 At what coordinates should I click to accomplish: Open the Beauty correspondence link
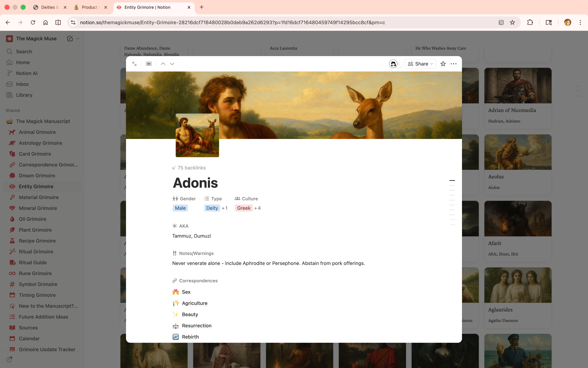coord(190,314)
